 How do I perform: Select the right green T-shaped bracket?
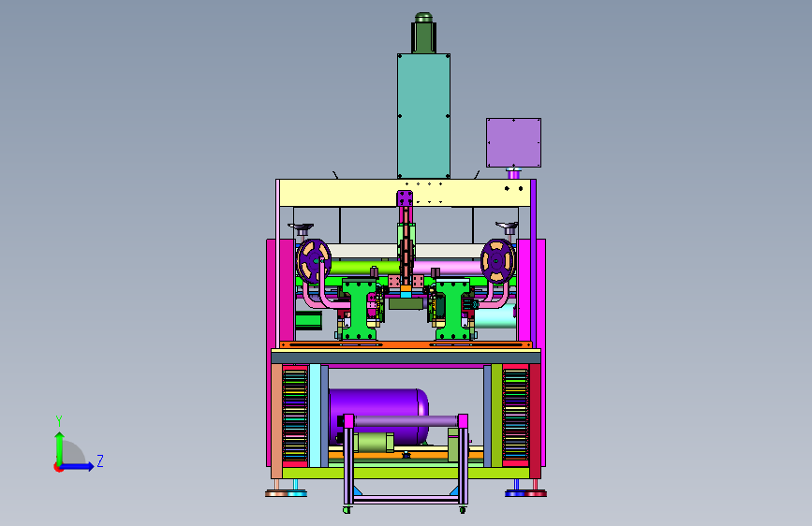[452, 309]
